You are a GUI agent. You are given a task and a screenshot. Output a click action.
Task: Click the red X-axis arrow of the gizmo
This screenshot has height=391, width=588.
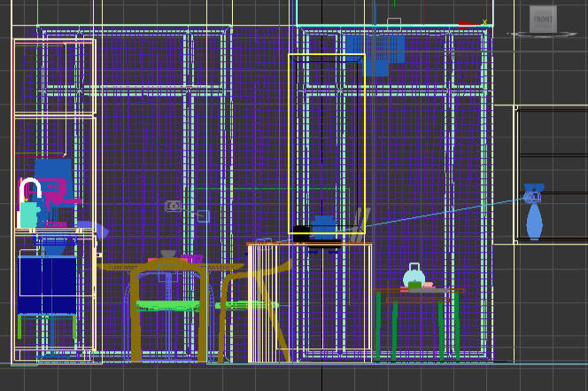(x=464, y=23)
